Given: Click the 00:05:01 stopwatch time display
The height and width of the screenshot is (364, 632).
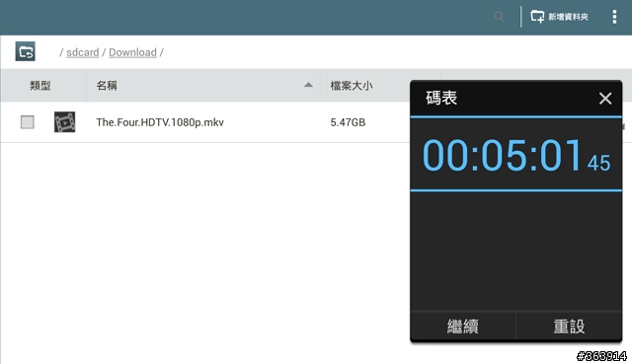Looking at the screenshot, I should 516,155.
